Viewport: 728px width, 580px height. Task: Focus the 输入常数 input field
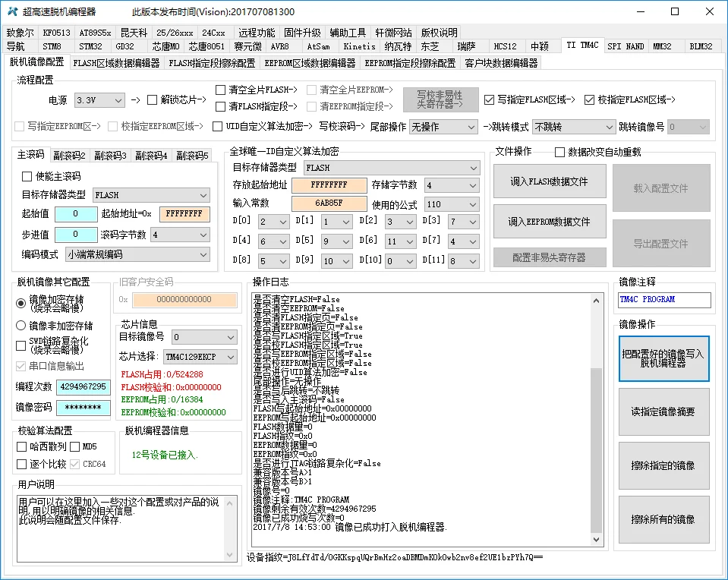tap(329, 203)
